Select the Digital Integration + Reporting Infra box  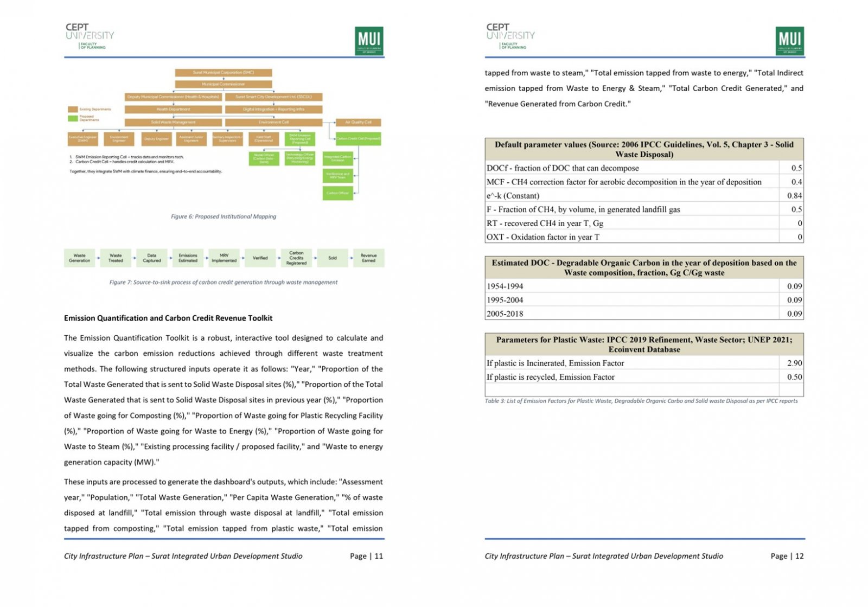point(273,109)
